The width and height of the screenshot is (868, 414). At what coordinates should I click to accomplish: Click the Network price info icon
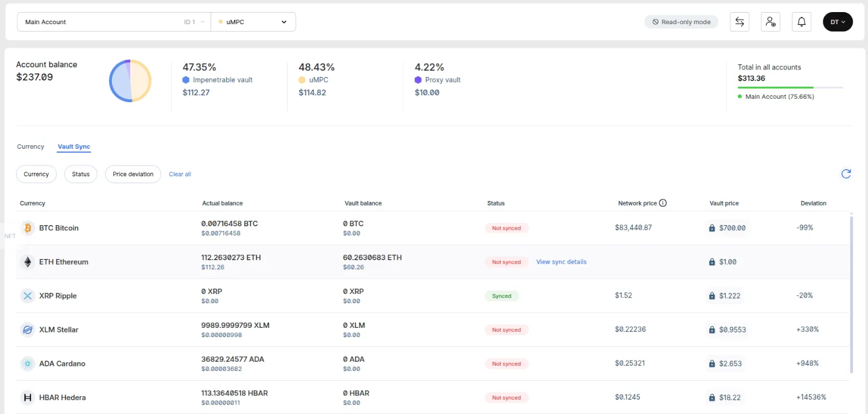coord(663,203)
